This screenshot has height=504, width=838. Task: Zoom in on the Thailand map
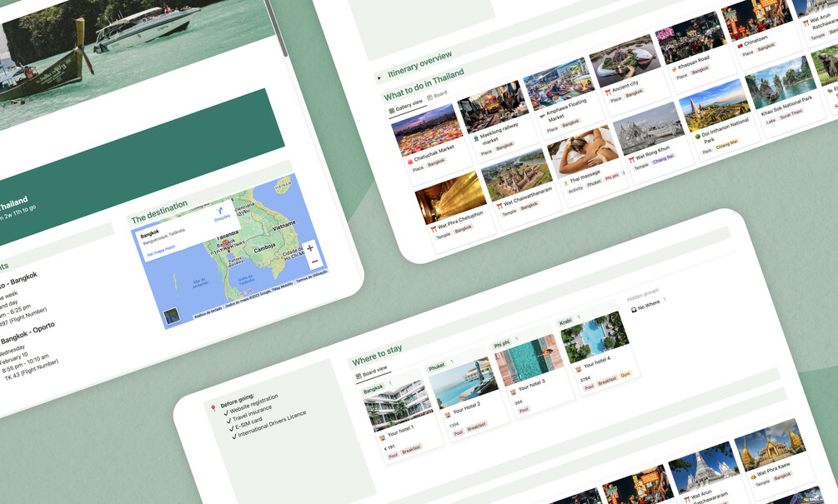[310, 247]
